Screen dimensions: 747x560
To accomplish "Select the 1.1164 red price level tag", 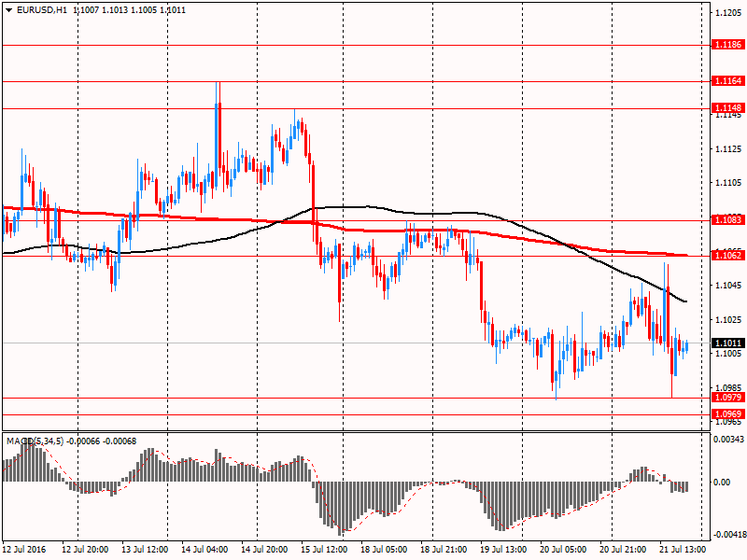I will point(727,82).
